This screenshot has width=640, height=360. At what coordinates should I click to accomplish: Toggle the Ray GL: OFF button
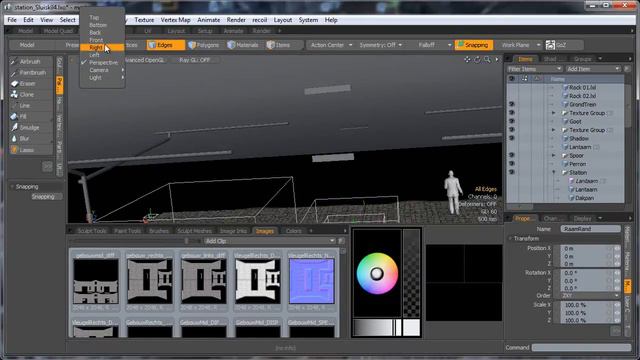196,60
